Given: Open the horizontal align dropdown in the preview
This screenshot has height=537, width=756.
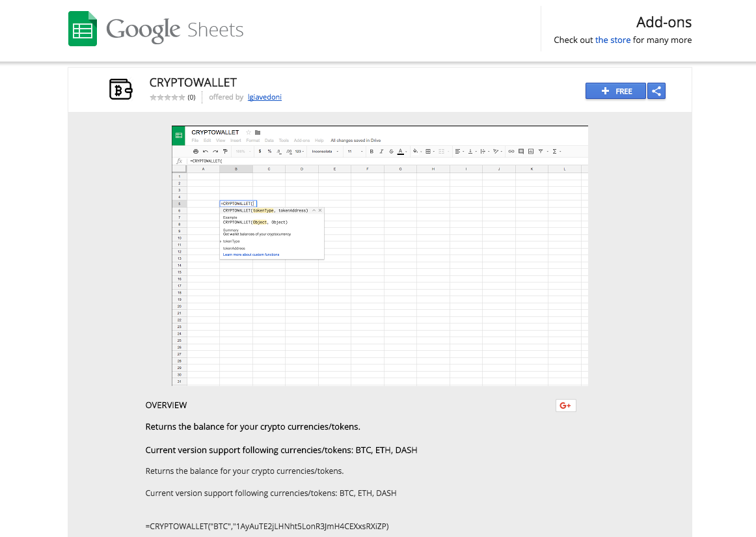Looking at the screenshot, I should click(x=459, y=152).
